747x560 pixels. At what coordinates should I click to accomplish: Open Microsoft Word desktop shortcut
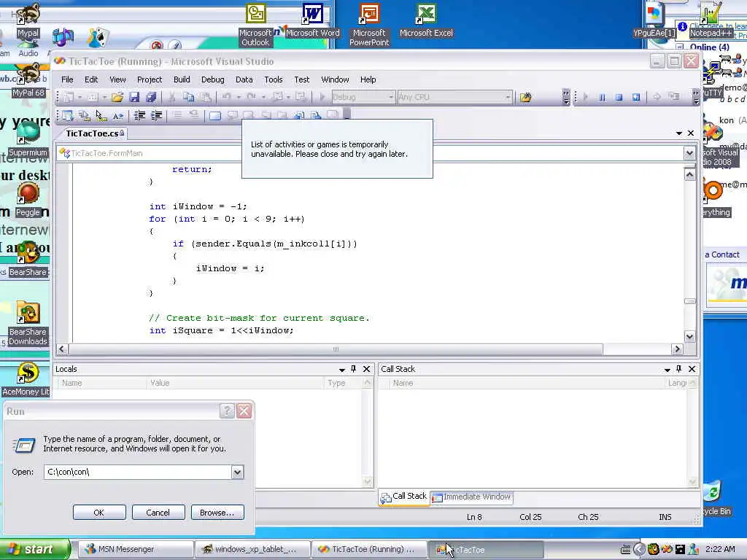(x=312, y=20)
